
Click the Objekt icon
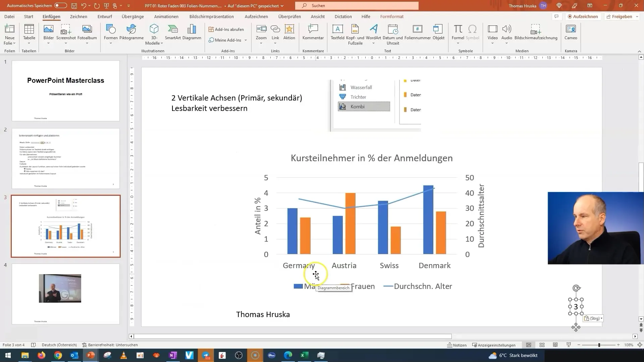[438, 29]
